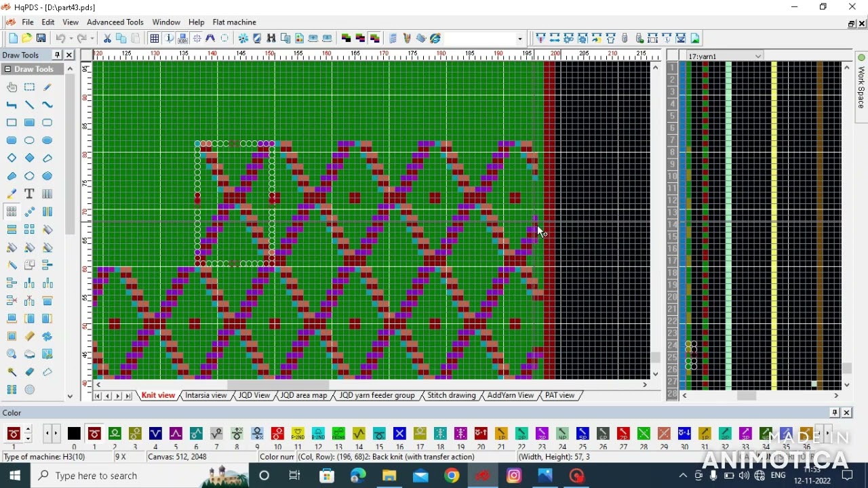Select the rectangular marquee selection tool

29,87
